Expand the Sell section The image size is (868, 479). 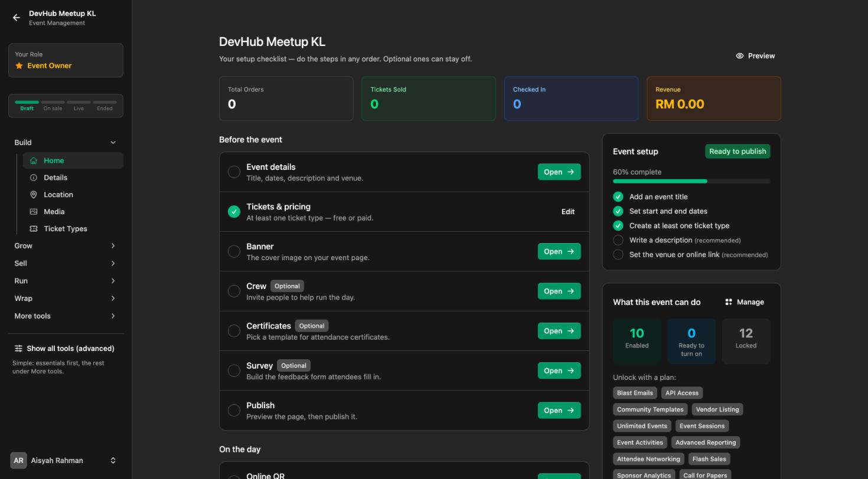pyautogui.click(x=66, y=263)
